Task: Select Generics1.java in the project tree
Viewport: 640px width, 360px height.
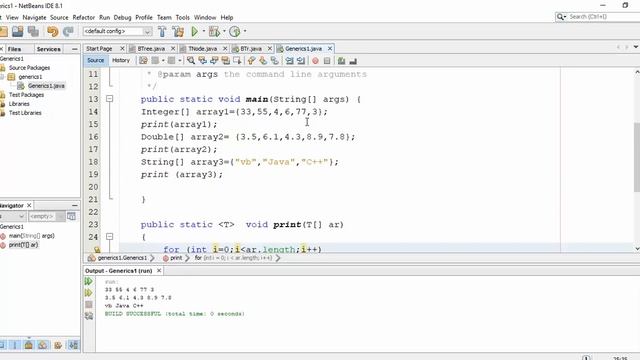Action: pos(46,86)
